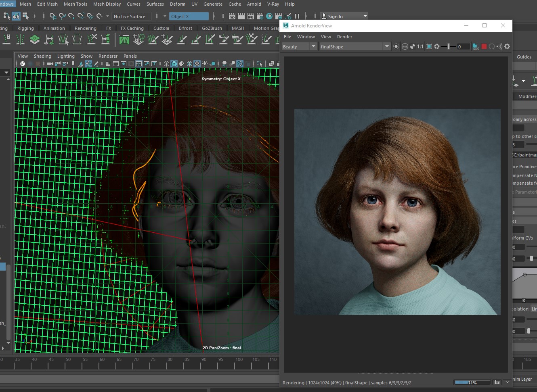This screenshot has width=537, height=392.
Task: Open Arnold RenderView settings gear
Action: (507, 47)
